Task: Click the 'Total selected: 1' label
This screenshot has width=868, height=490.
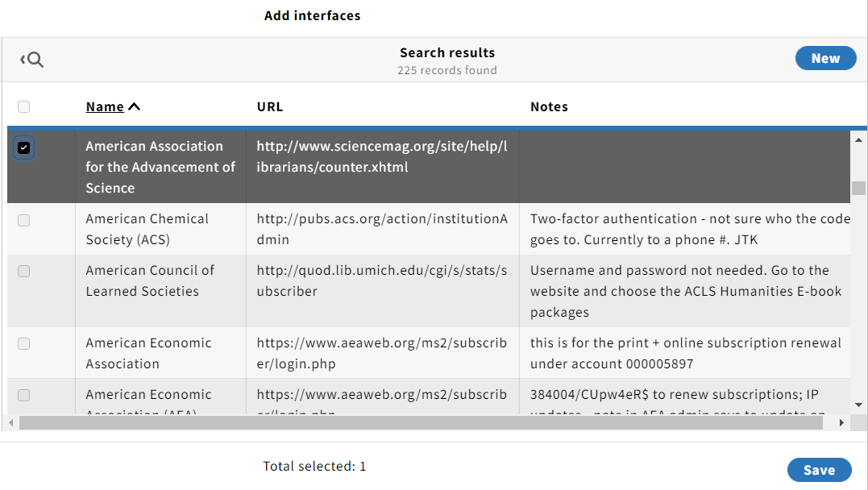Action: (x=314, y=466)
